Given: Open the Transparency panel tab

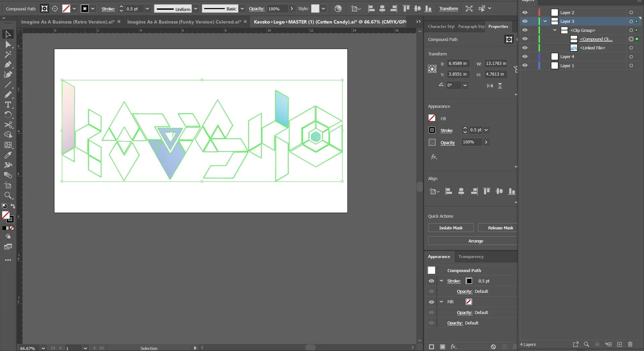Looking at the screenshot, I should (471, 257).
